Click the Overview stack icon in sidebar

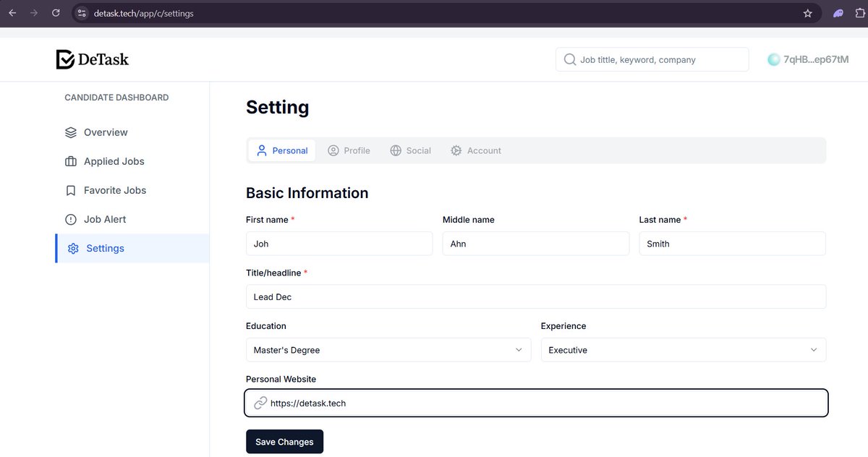pyautogui.click(x=70, y=132)
